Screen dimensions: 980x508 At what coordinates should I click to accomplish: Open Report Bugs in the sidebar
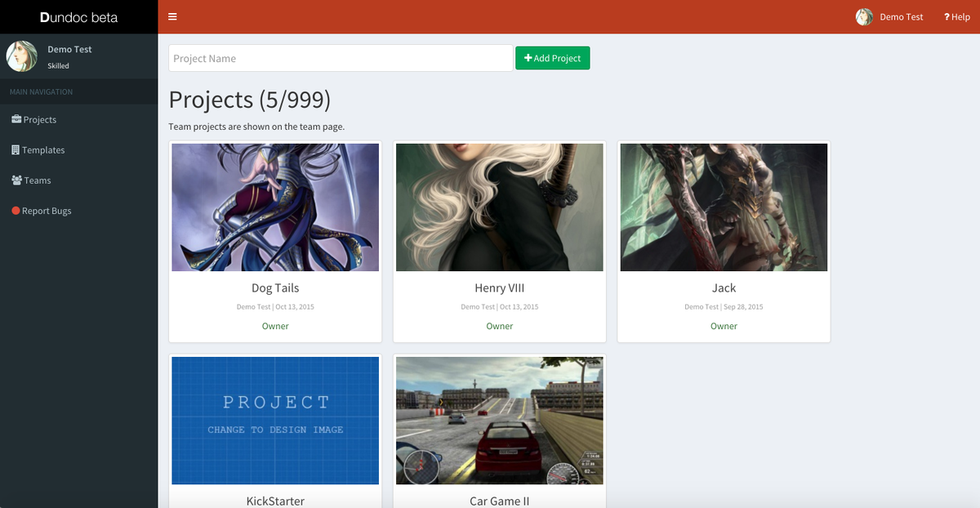pyautogui.click(x=78, y=211)
